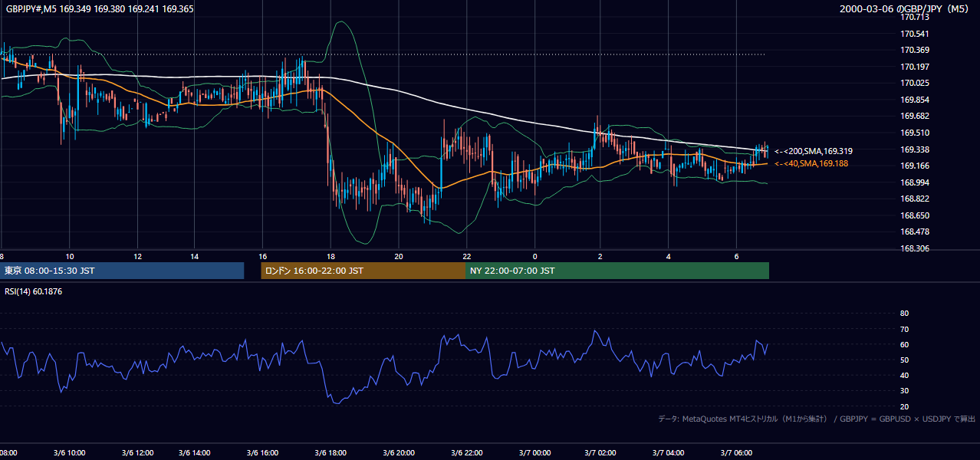Viewport: 980px width, 460px height.
Task: Click bottom time label 3/7 02:00
Action: 600,453
